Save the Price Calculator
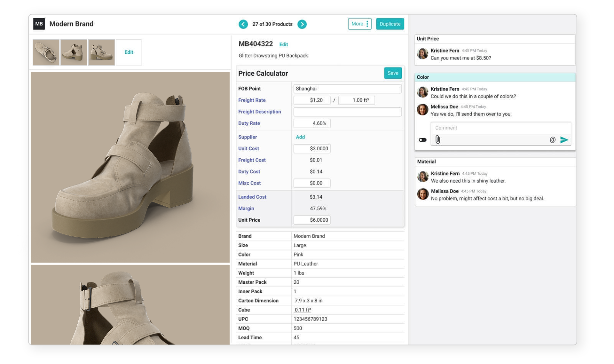614x364 pixels. point(393,73)
